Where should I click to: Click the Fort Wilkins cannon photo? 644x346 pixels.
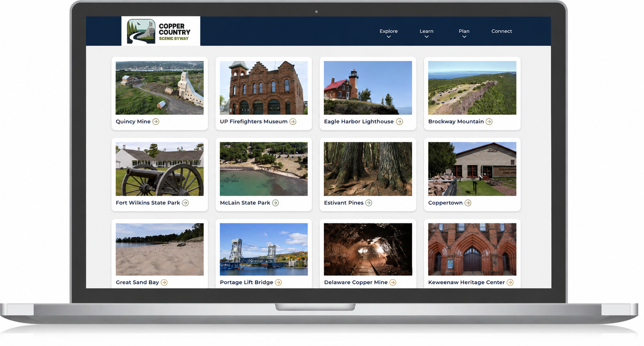tap(160, 169)
